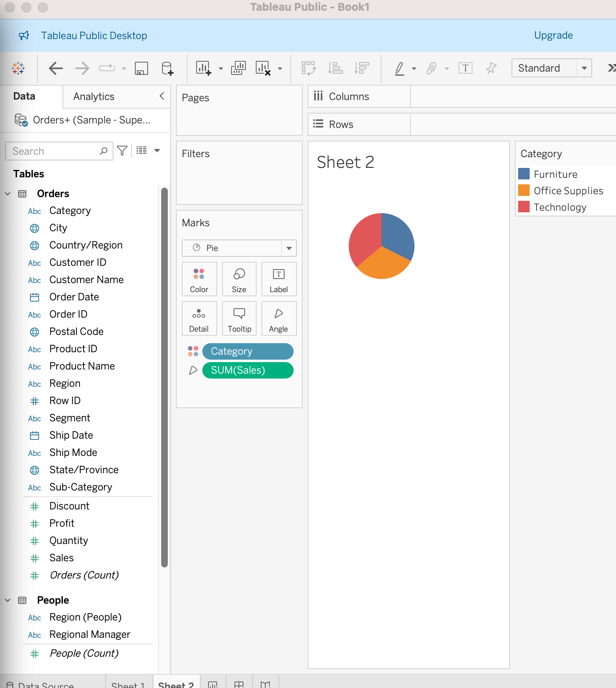616x688 pixels.
Task: Click the filter fields funnel icon
Action: coord(122,151)
